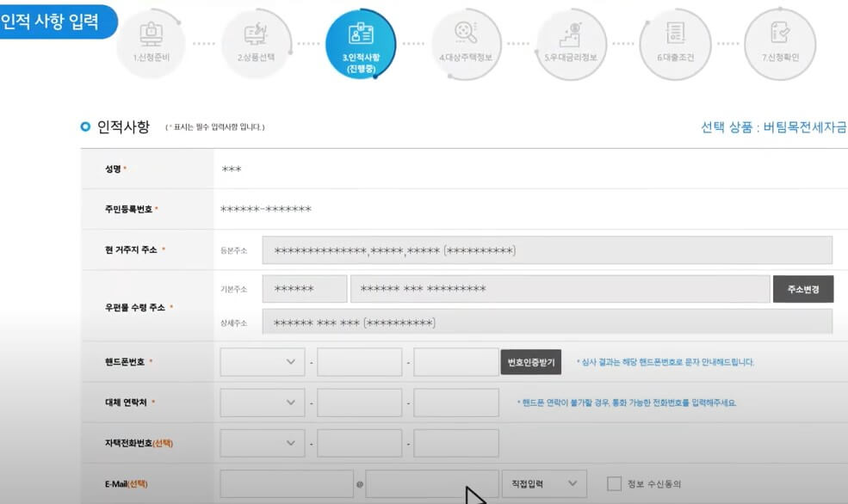Click the E-Mail ID input field
The image size is (848, 504).
point(287,483)
